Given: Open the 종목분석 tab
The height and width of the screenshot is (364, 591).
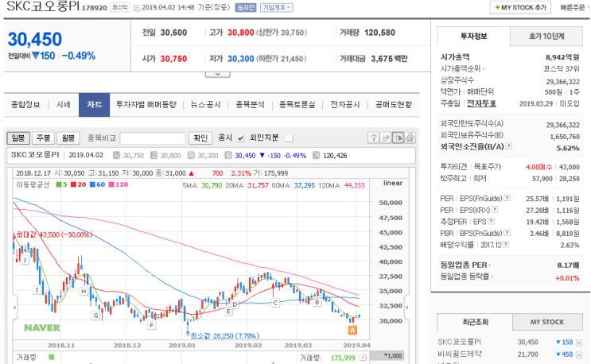Looking at the screenshot, I should 250,105.
